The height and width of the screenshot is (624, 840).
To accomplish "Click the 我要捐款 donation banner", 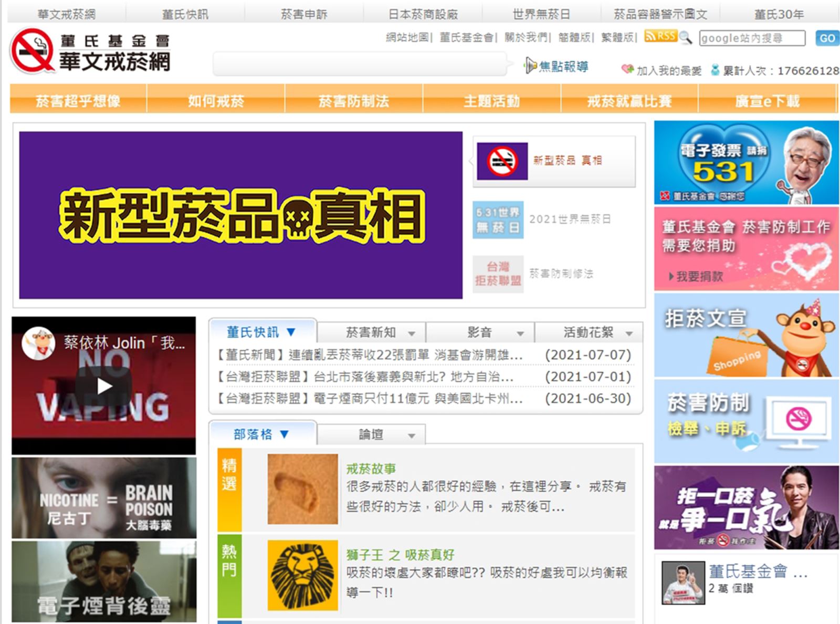I will click(x=746, y=249).
